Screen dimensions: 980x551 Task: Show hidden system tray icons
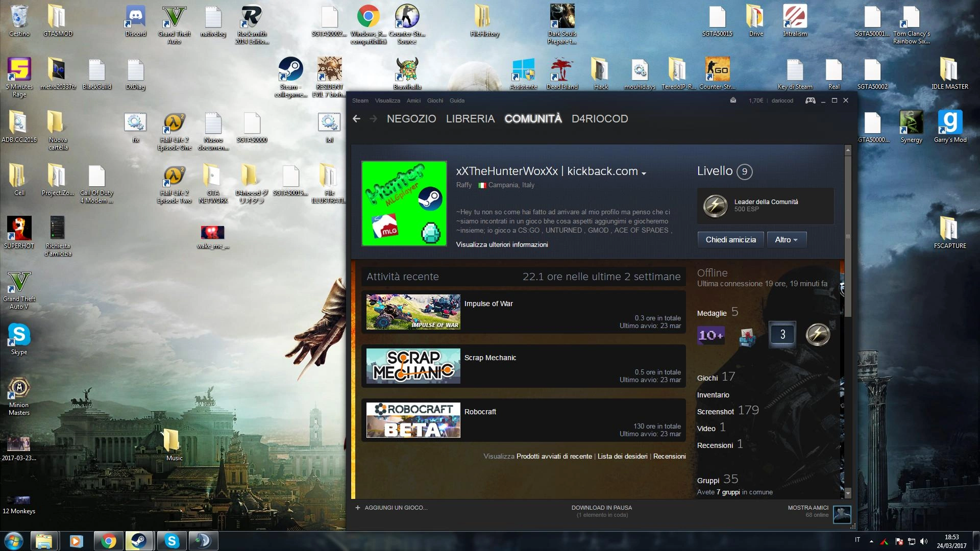tap(871, 541)
